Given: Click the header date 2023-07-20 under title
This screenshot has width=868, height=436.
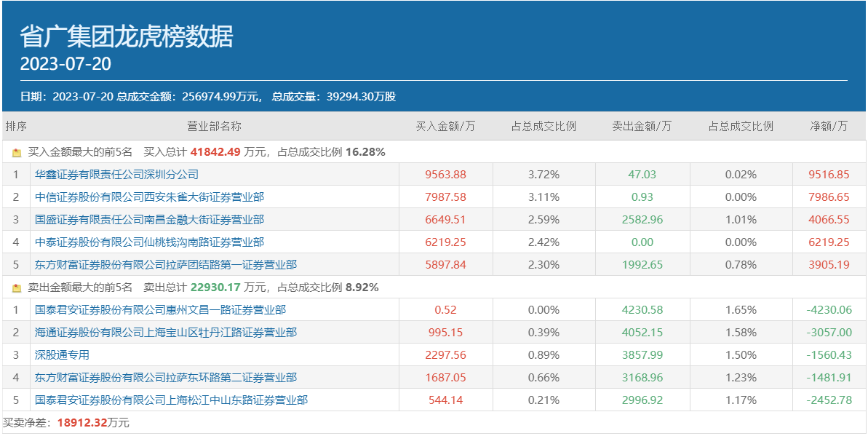Looking at the screenshot, I should 65,64.
